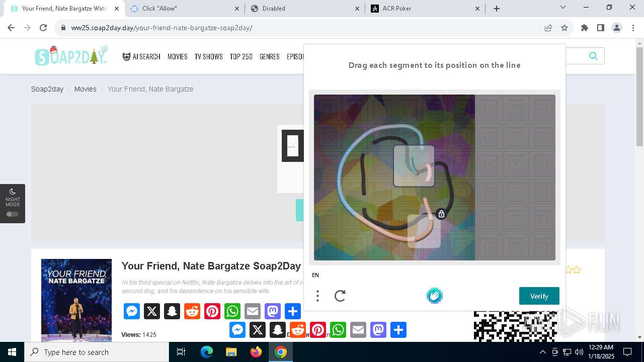644x362 pixels.
Task: Share by Email in top share row
Action: (x=253, y=311)
